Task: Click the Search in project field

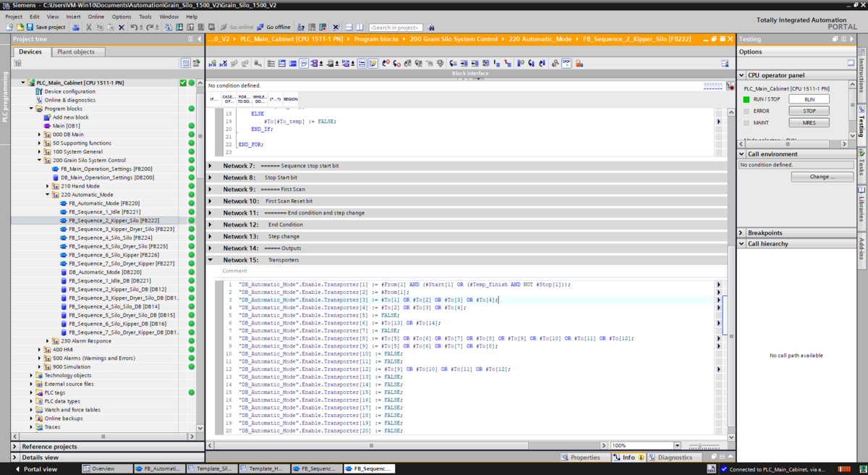Action: tap(396, 28)
